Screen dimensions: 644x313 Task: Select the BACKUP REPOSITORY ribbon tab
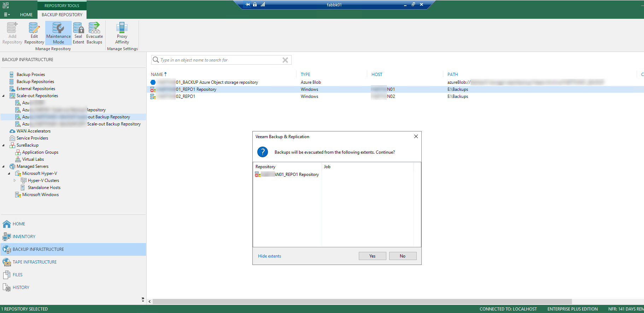62,14
